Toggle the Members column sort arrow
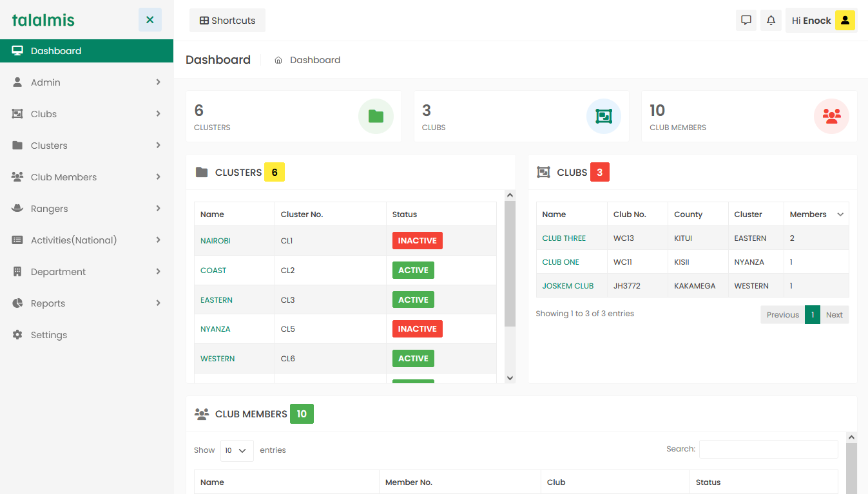The image size is (868, 494). (840, 214)
